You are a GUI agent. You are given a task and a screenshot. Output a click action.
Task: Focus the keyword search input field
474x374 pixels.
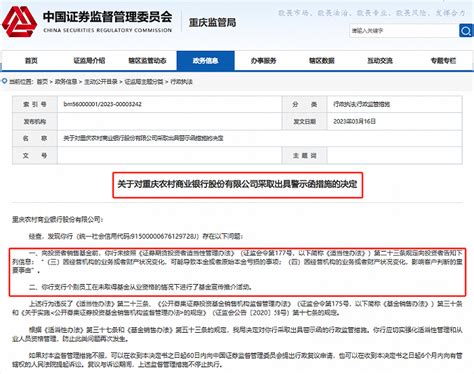pos(404,31)
